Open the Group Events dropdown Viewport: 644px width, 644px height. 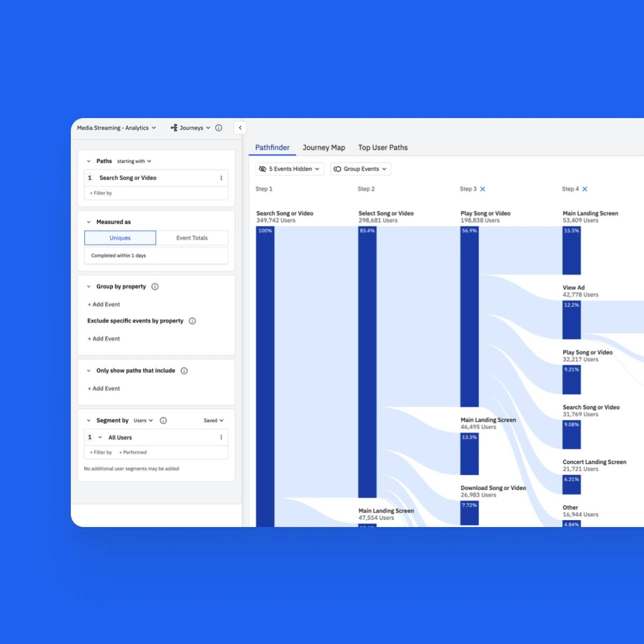[360, 169]
